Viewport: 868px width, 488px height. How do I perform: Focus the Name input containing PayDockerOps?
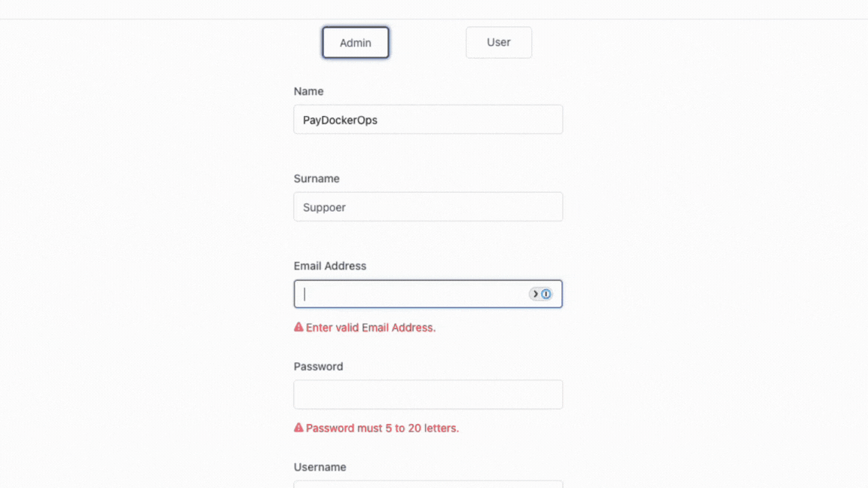coord(428,119)
